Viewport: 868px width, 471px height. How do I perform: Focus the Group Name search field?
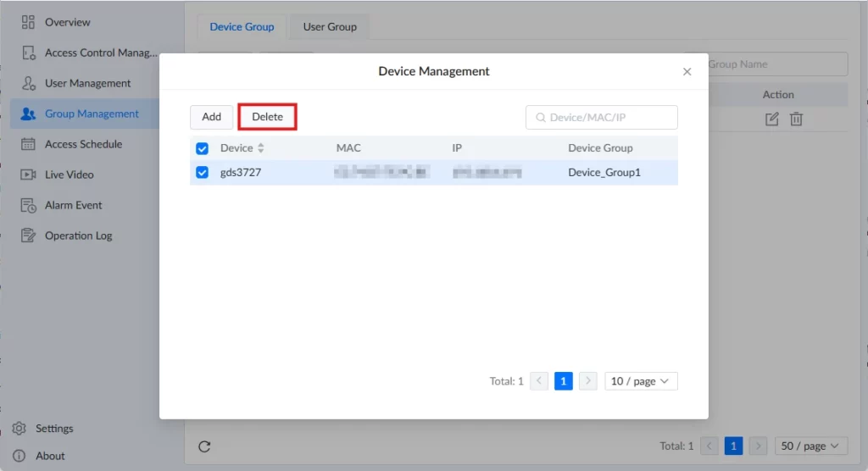[765, 64]
